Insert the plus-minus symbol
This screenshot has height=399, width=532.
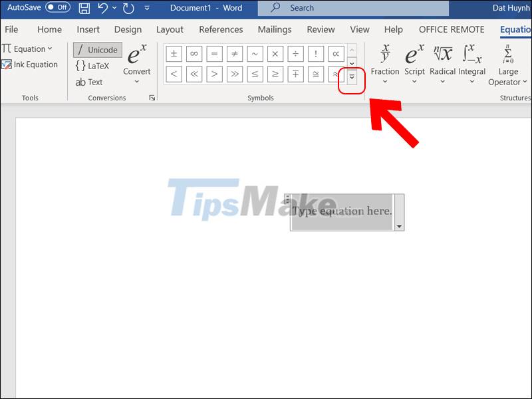tap(174, 54)
